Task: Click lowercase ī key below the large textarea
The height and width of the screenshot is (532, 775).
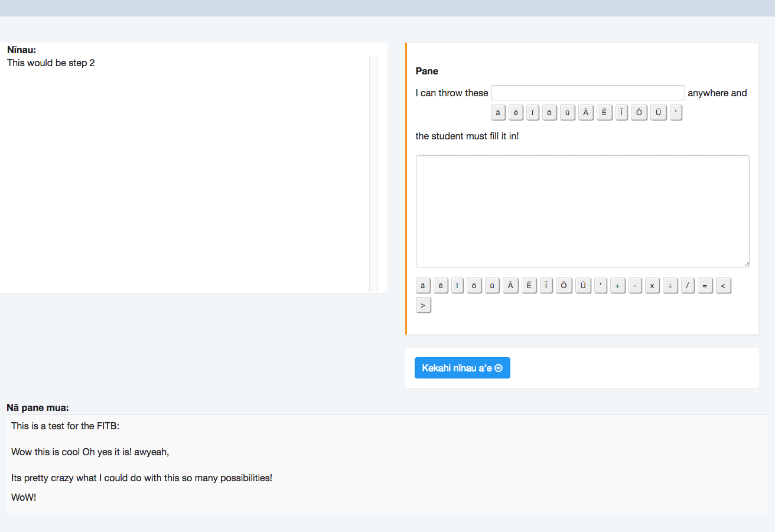Action: [x=457, y=286]
